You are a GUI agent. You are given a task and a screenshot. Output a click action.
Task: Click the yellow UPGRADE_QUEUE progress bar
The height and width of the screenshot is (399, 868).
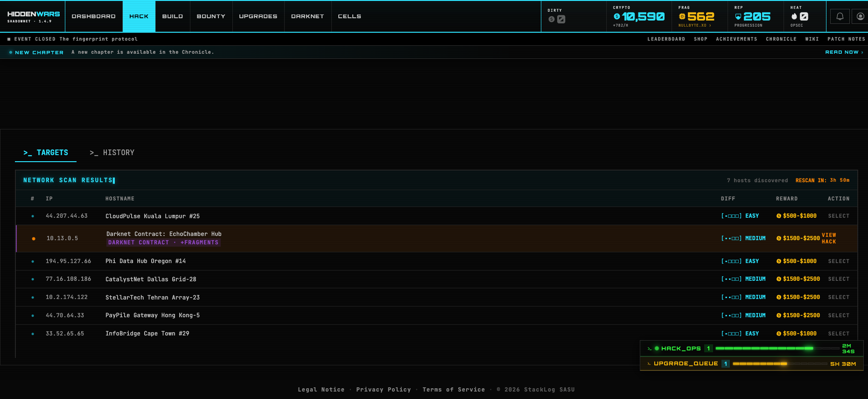click(x=780, y=363)
